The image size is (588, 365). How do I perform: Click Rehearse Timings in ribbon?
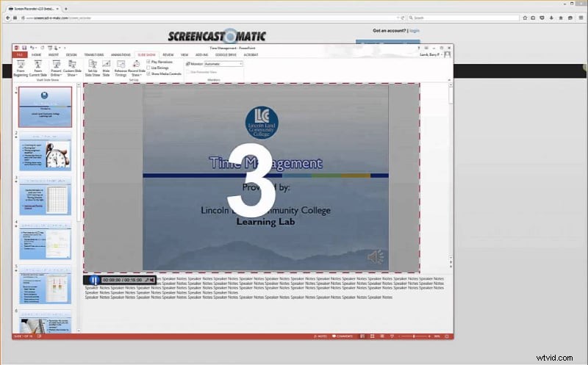121,68
